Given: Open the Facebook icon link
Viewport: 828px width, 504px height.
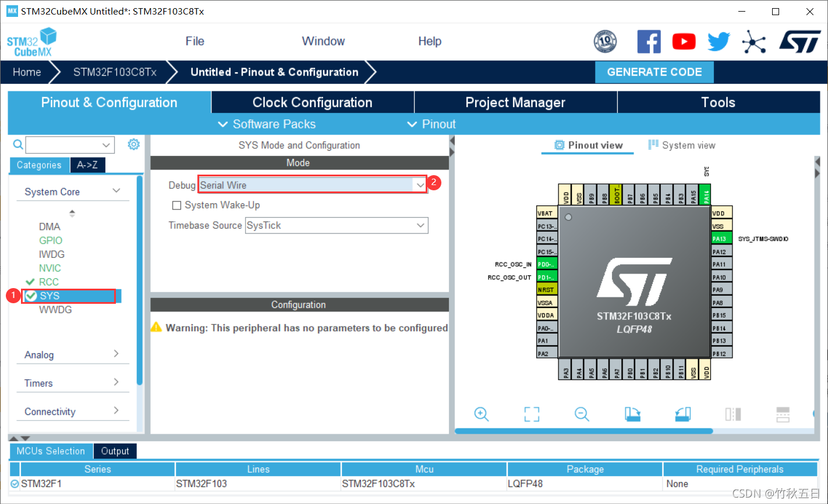Looking at the screenshot, I should pos(649,42).
